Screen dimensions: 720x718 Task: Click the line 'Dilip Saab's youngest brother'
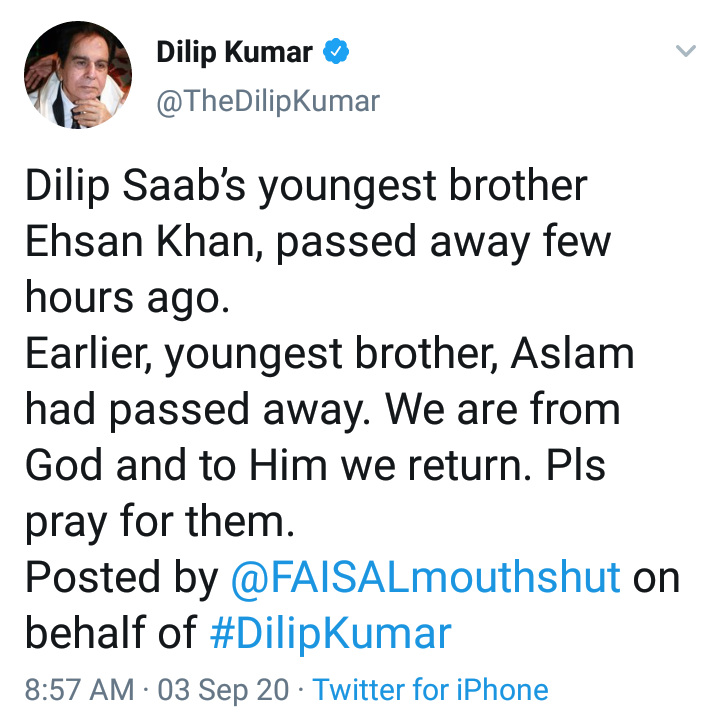(x=306, y=186)
